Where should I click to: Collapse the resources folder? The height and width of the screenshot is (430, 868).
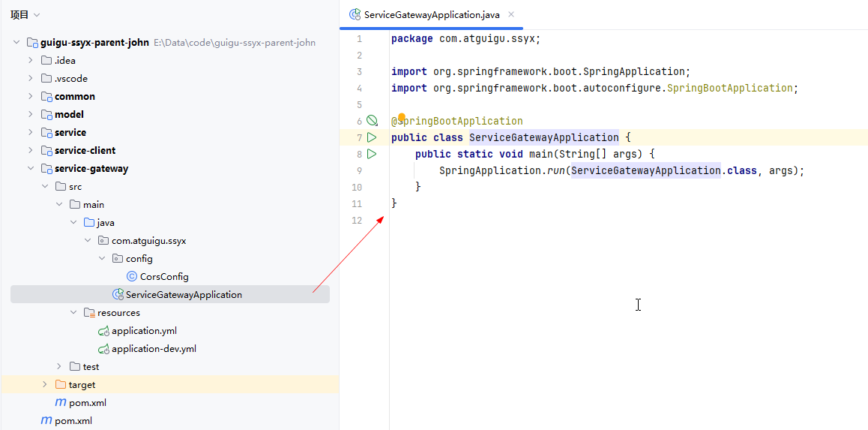coord(73,312)
